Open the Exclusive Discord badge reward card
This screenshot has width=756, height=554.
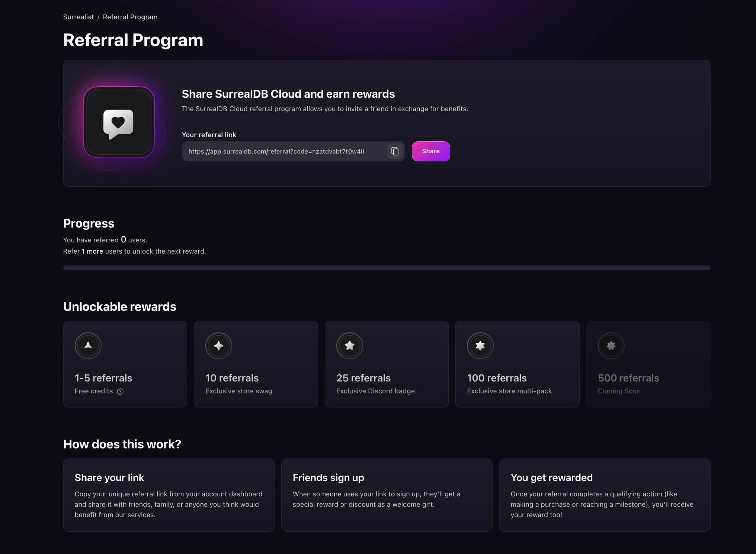tap(387, 364)
